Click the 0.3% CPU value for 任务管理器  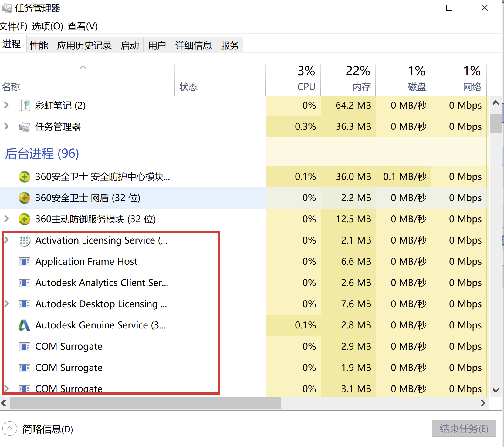(305, 126)
